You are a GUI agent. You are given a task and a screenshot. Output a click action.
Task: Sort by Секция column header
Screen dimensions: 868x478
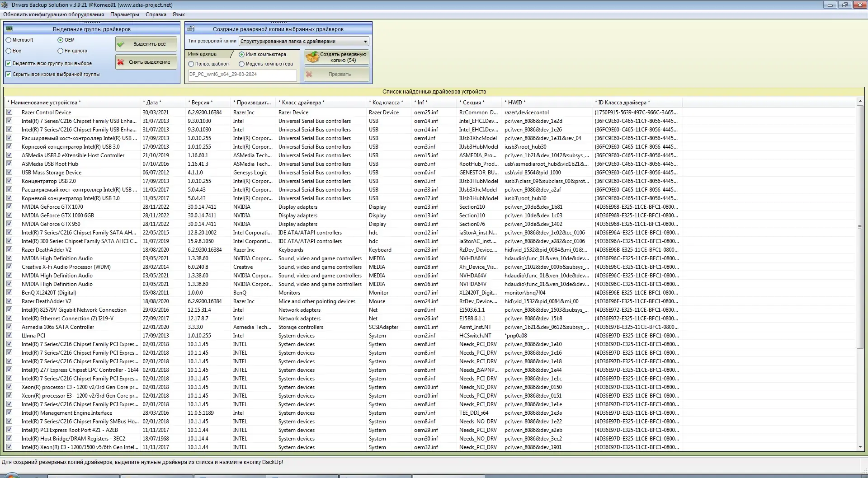click(479, 103)
